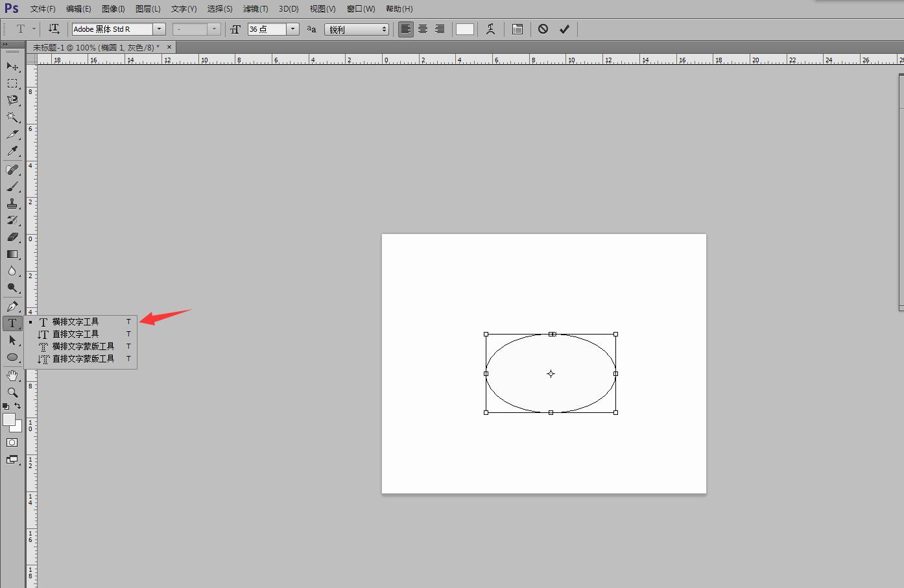Open the 锐利 anti-aliasing dropdown
Image resolution: width=904 pixels, height=588 pixels.
pos(357,29)
